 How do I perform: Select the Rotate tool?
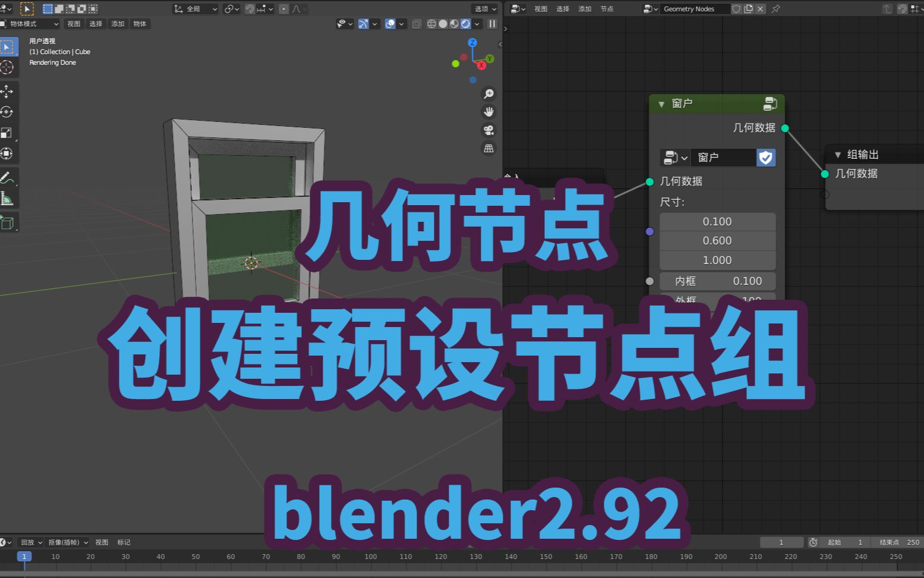click(x=8, y=112)
